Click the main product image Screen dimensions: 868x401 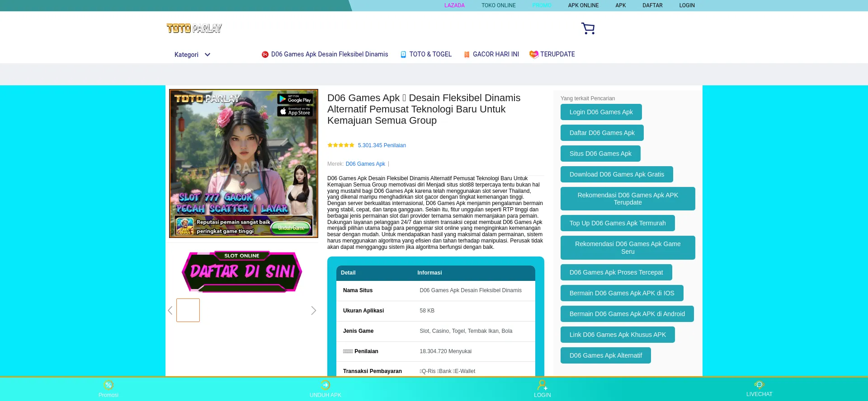click(x=244, y=163)
